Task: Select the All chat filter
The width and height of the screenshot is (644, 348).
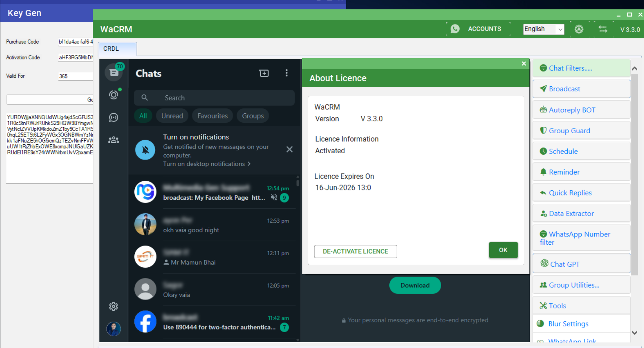Action: pyautogui.click(x=143, y=116)
